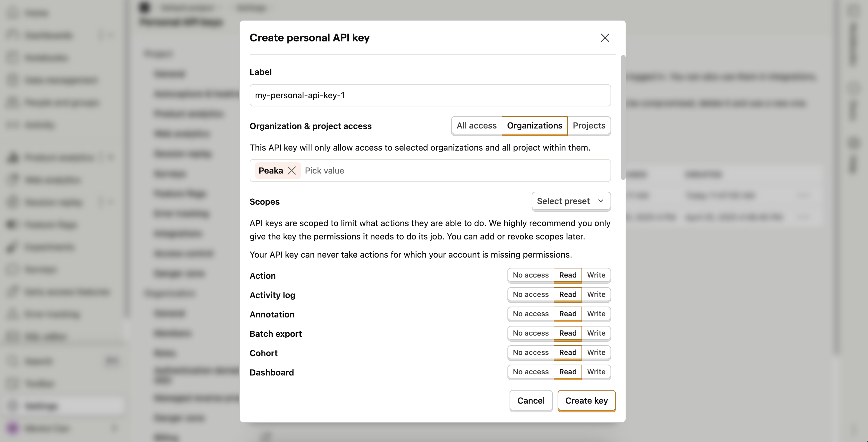
Task: Close the Create personal API key dialog
Action: 605,38
